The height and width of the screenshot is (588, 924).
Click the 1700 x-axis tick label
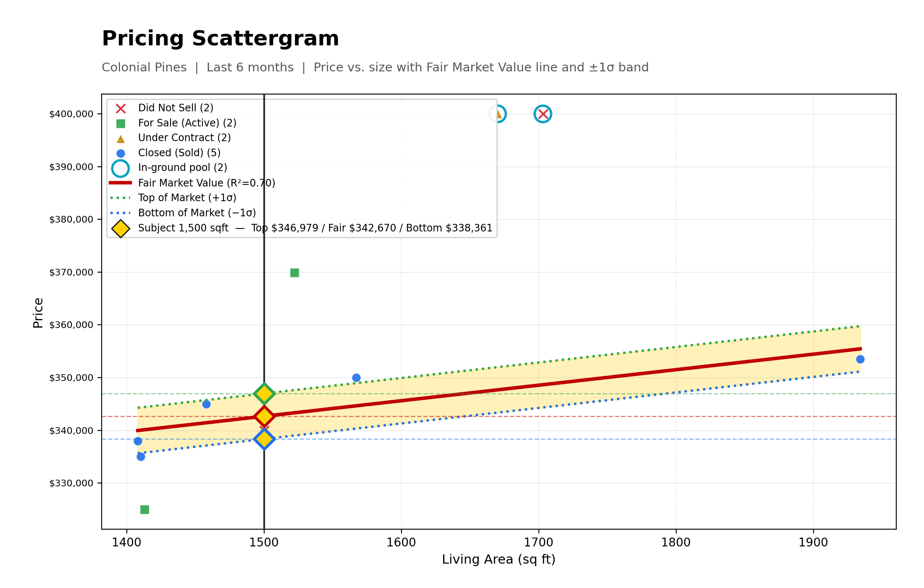click(x=538, y=542)
